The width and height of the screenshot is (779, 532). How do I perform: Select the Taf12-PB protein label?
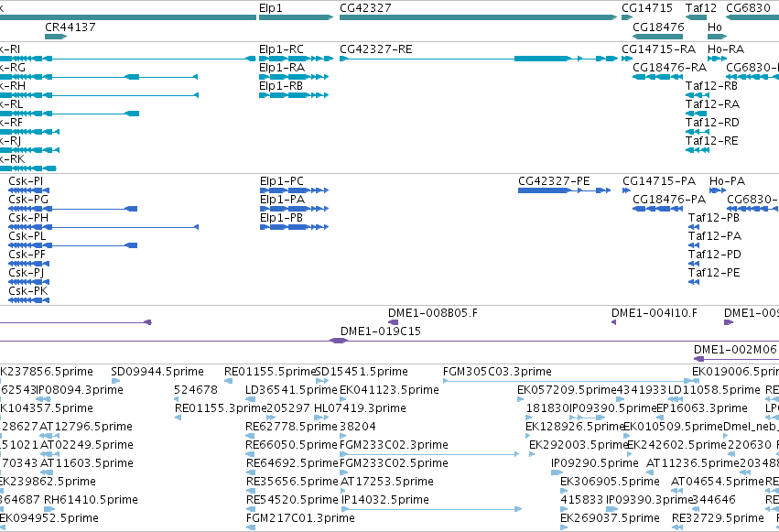[x=714, y=218]
